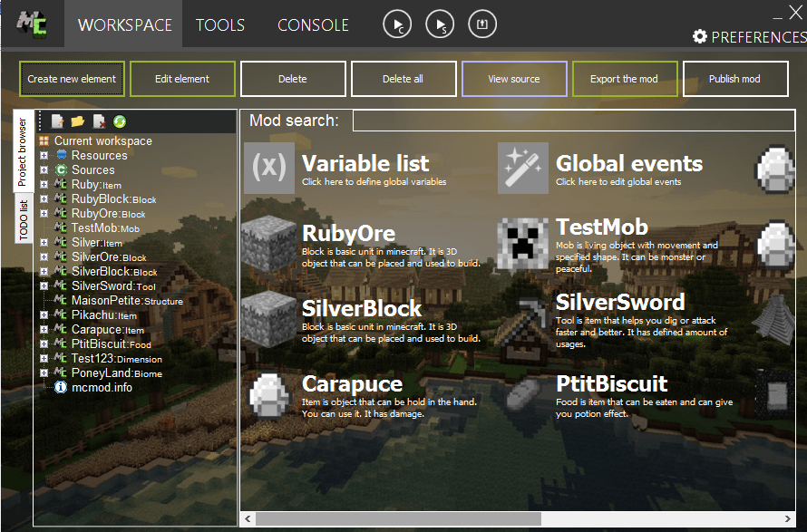807x532 pixels.
Task: Click the Sources green C icon
Action: (x=62, y=169)
